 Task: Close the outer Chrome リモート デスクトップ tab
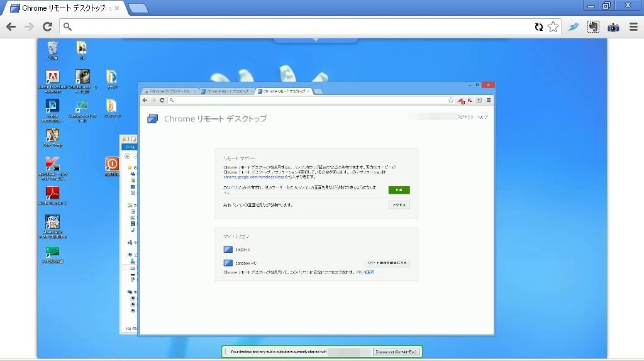tap(117, 8)
